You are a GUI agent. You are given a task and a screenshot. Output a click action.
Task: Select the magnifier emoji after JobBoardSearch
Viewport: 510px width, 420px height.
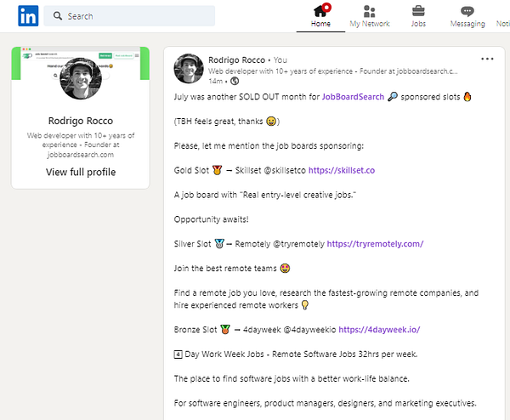[393, 97]
